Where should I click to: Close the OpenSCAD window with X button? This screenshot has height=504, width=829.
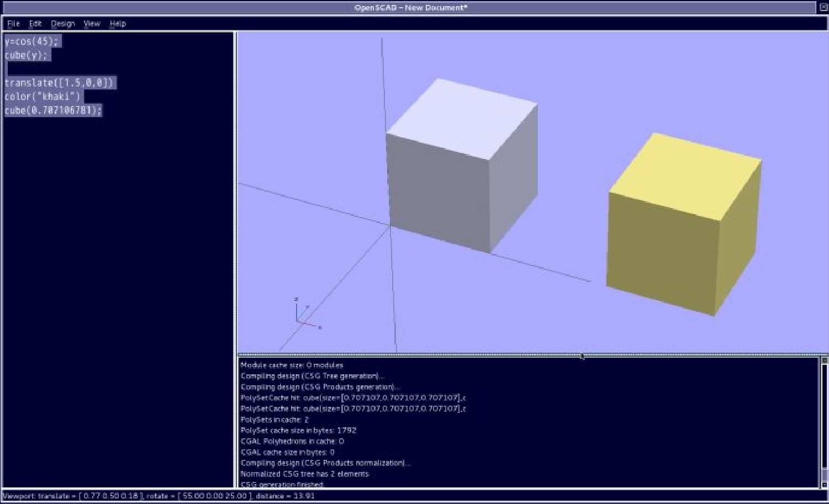[x=823, y=7]
